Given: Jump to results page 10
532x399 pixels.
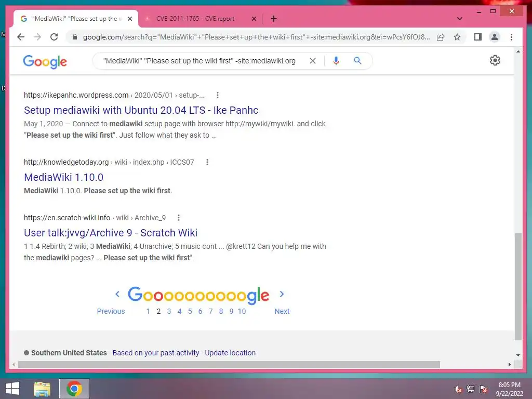Looking at the screenshot, I should point(242,311).
